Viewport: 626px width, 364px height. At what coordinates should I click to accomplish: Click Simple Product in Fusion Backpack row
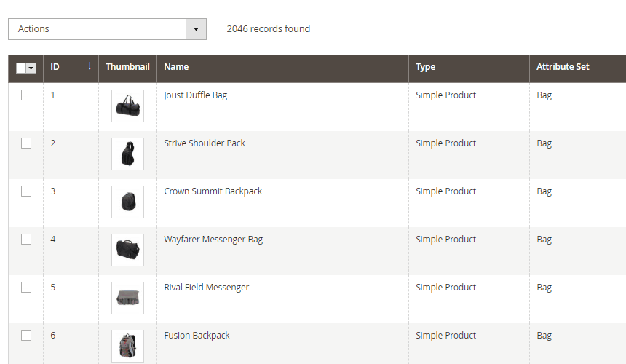(x=445, y=336)
